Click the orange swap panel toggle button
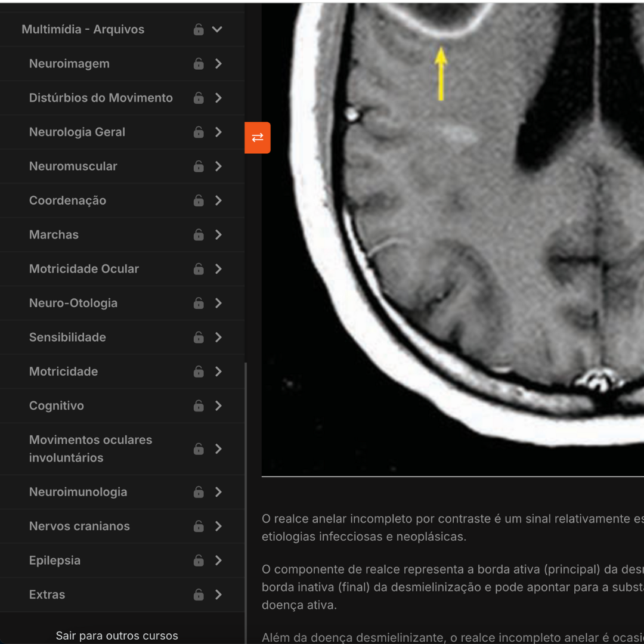Image resolution: width=644 pixels, height=644 pixels. point(258,138)
